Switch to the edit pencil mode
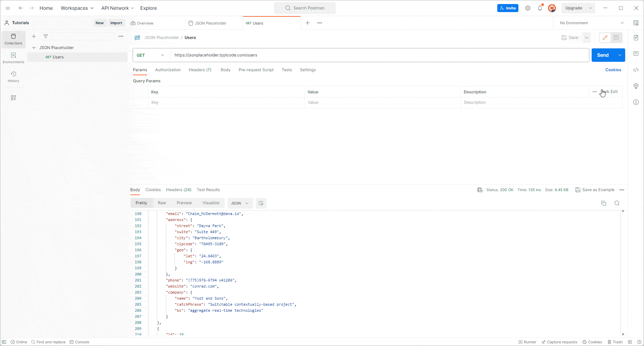 pyautogui.click(x=605, y=38)
